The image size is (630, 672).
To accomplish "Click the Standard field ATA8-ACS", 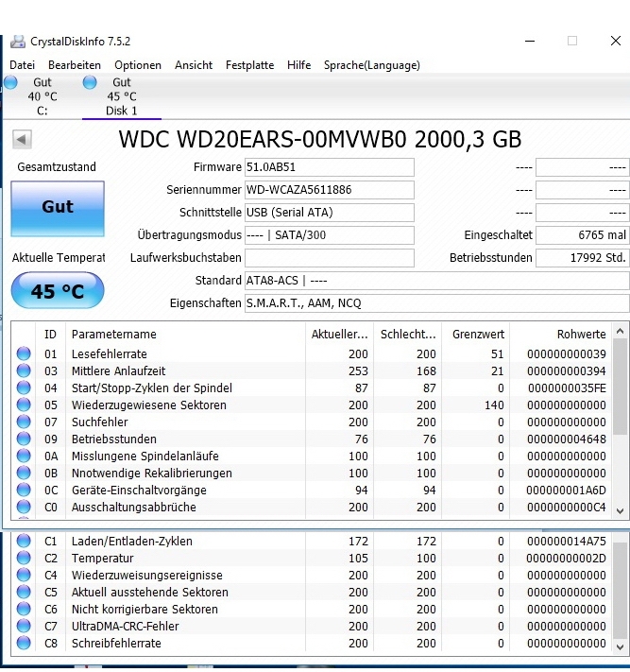I will 437,281.
